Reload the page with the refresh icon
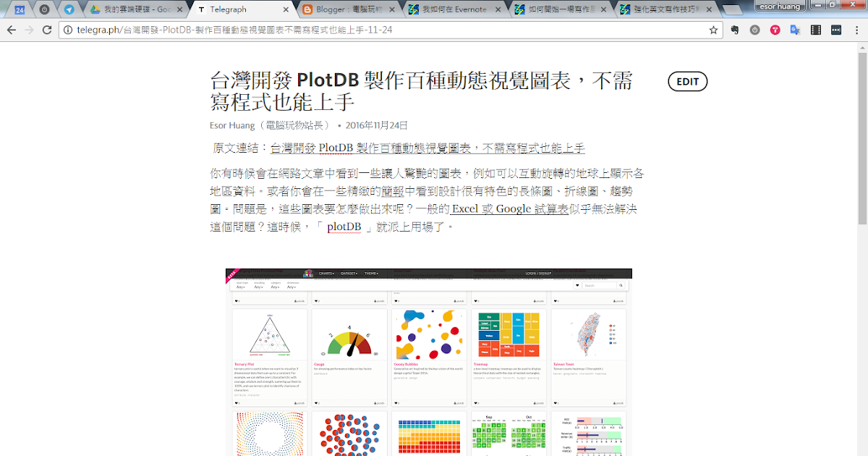This screenshot has width=868, height=456. point(46,30)
